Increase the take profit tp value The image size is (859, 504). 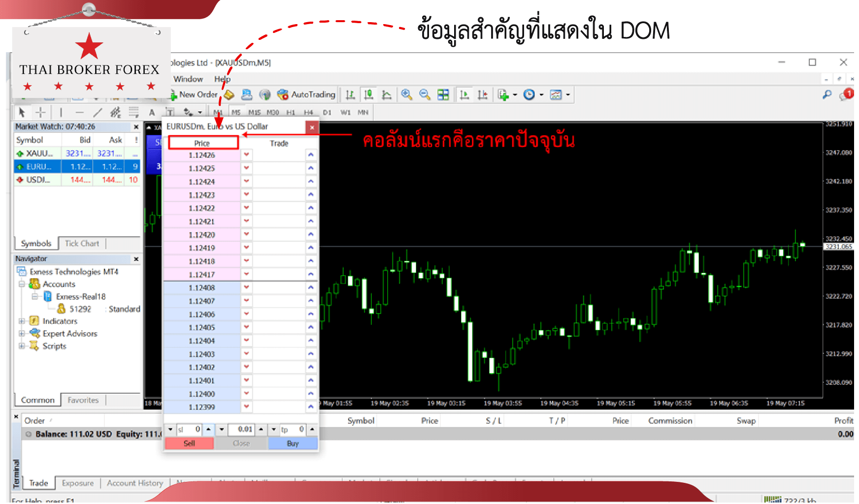tap(312, 429)
